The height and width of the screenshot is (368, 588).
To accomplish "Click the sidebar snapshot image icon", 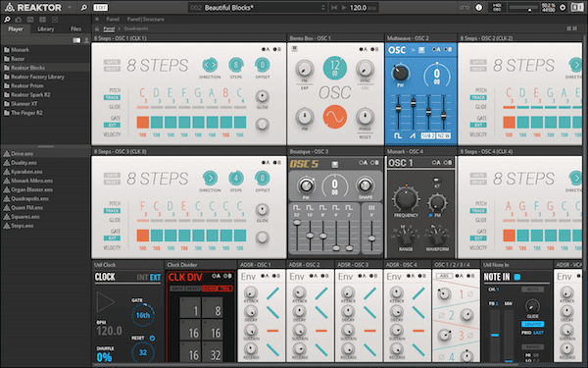I will click(x=30, y=20).
